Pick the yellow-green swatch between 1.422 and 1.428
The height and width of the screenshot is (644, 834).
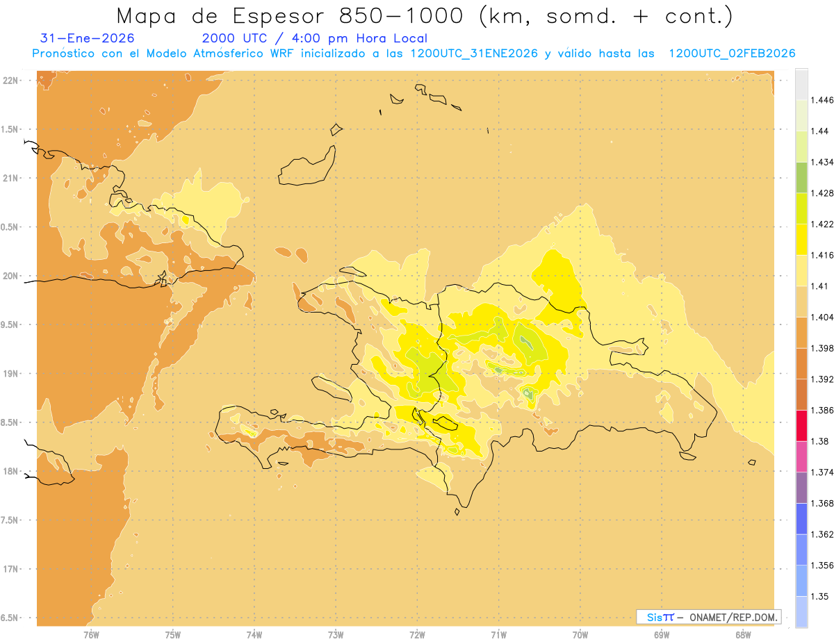(x=801, y=208)
